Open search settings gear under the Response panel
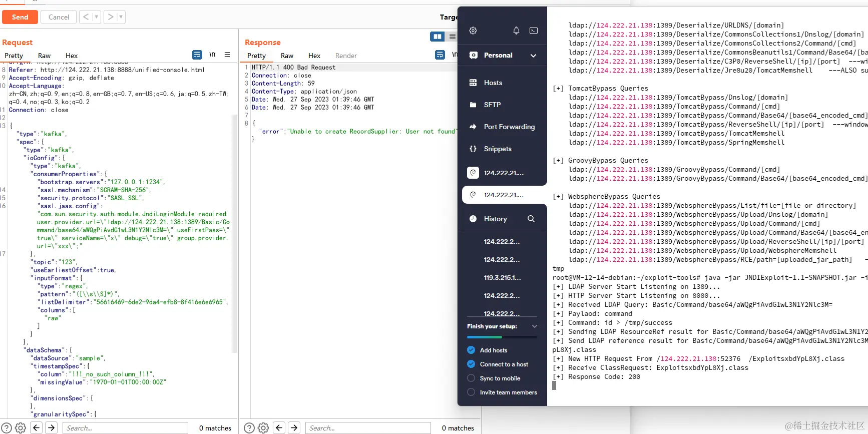This screenshot has height=434, width=868. 263,428
